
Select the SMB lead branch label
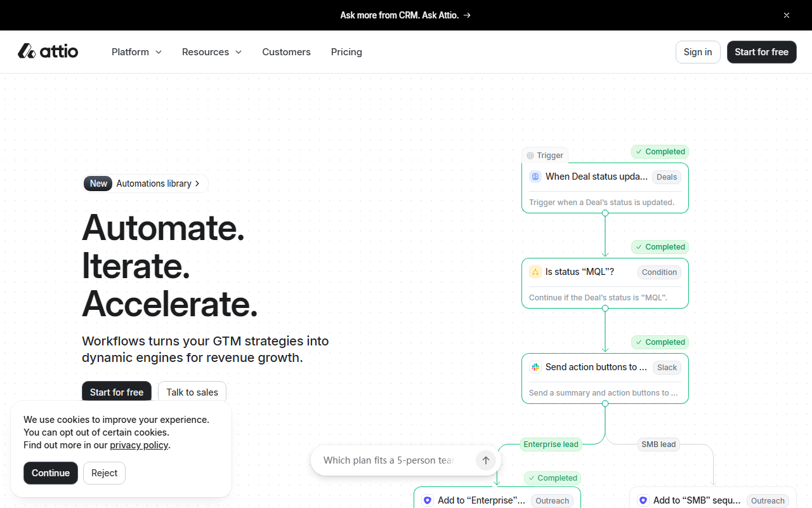click(x=658, y=444)
